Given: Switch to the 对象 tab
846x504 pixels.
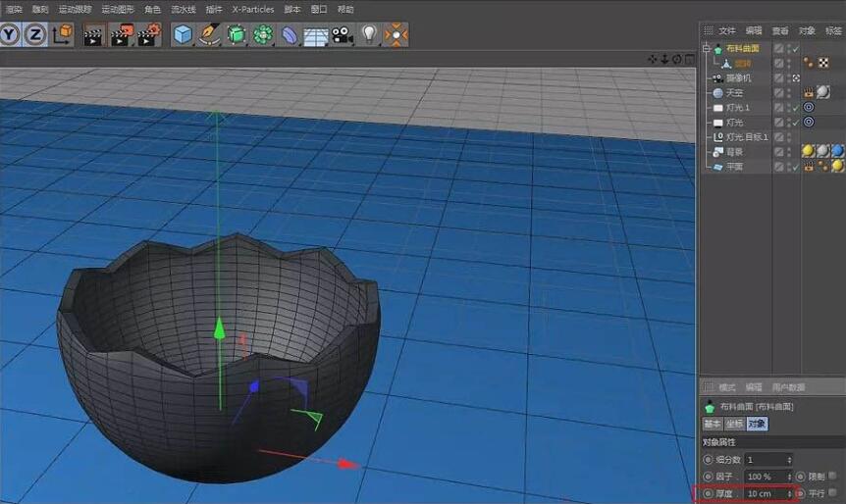Looking at the screenshot, I should 757,424.
